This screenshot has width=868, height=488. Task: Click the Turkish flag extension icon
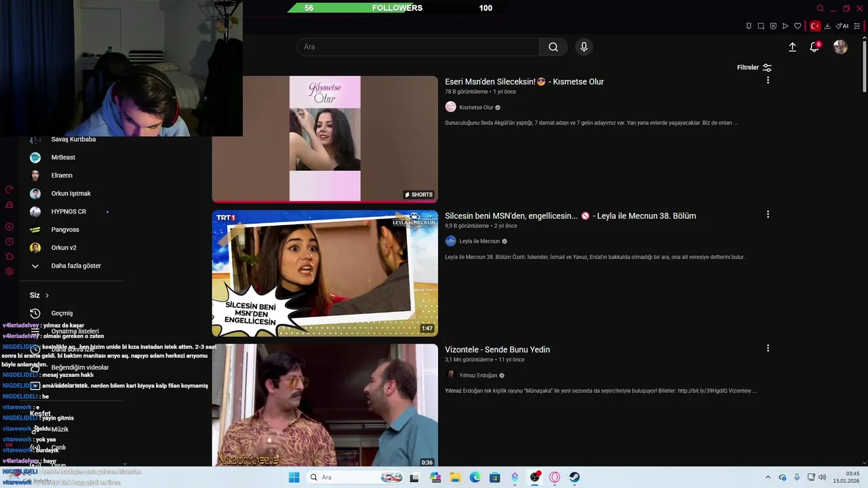pos(815,26)
